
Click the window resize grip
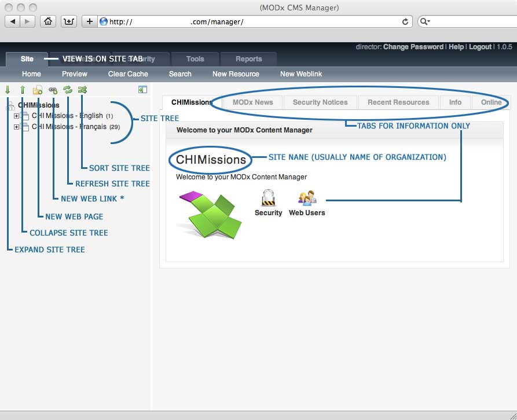(x=513, y=416)
